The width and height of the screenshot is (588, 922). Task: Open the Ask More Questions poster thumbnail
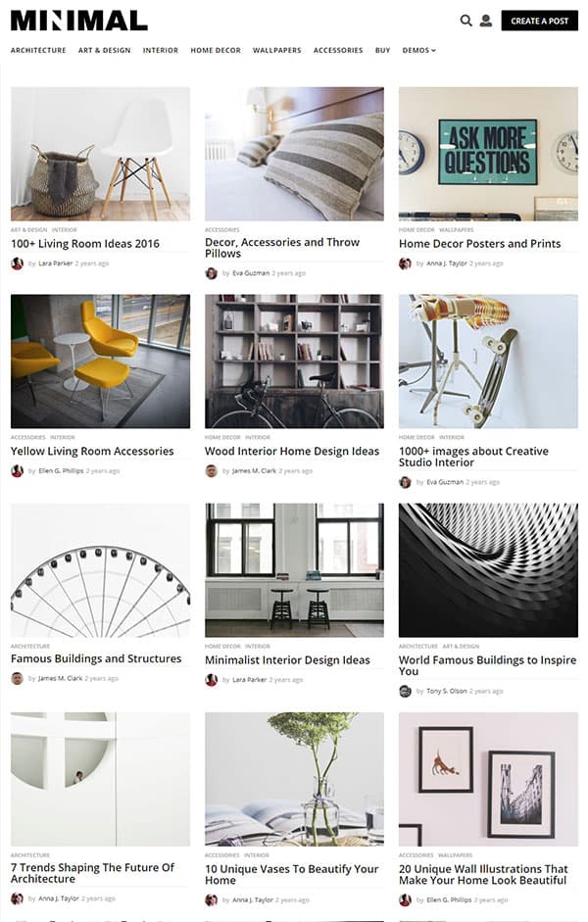click(x=488, y=154)
